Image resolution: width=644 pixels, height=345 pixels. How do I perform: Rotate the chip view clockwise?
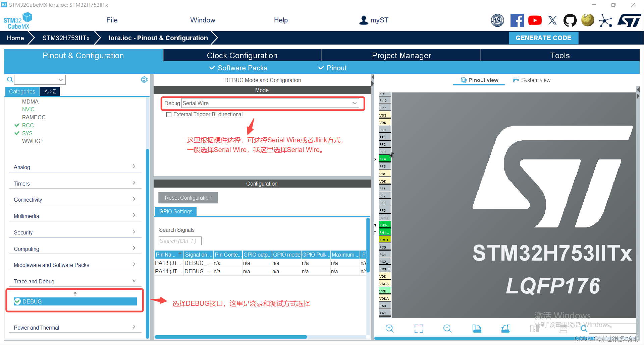click(477, 328)
